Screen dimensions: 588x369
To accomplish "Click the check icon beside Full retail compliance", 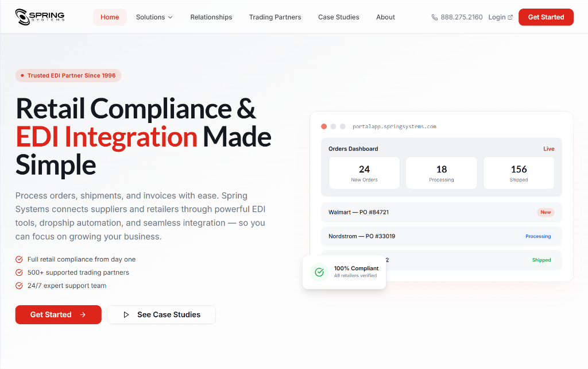I will (x=19, y=259).
